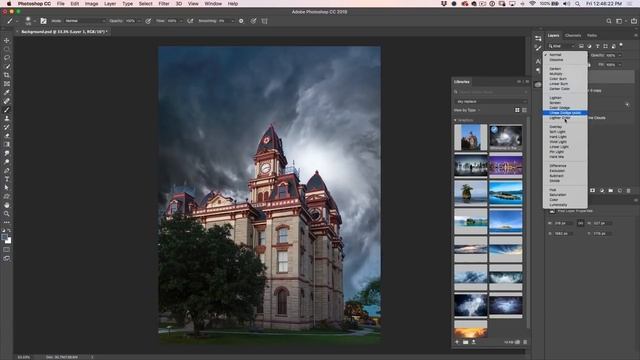The height and width of the screenshot is (360, 640).
Task: Switch to the Paths tab
Action: [592, 36]
